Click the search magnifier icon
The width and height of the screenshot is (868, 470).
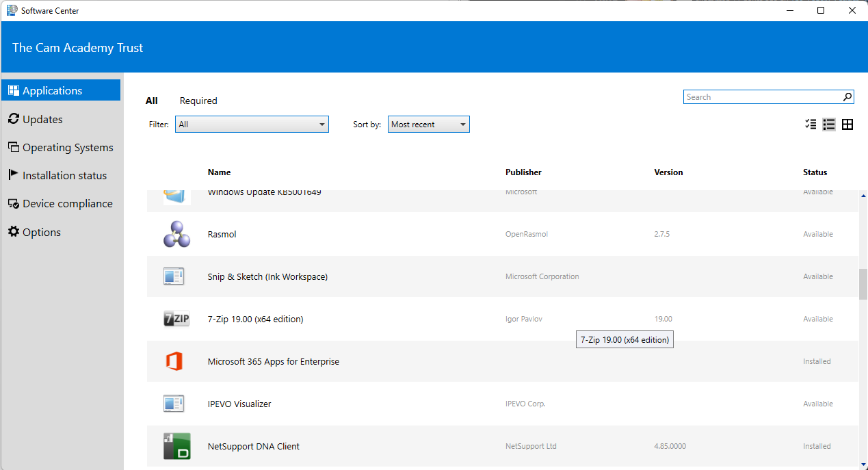(x=847, y=97)
